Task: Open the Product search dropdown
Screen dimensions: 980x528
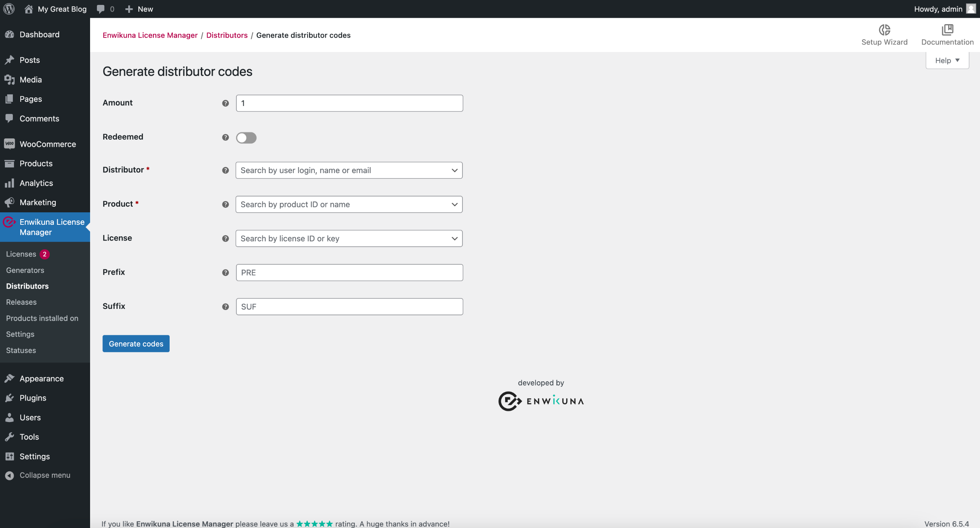Action: (x=349, y=204)
